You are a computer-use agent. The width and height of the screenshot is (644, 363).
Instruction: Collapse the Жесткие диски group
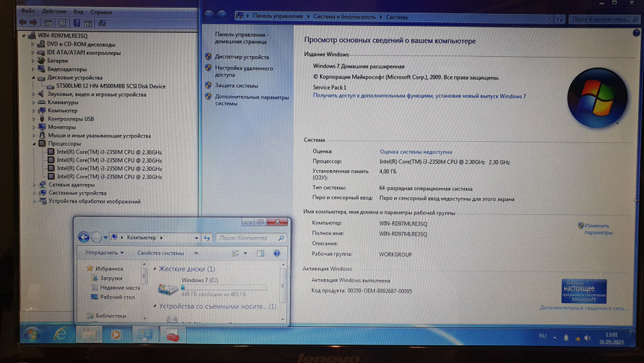click(155, 268)
